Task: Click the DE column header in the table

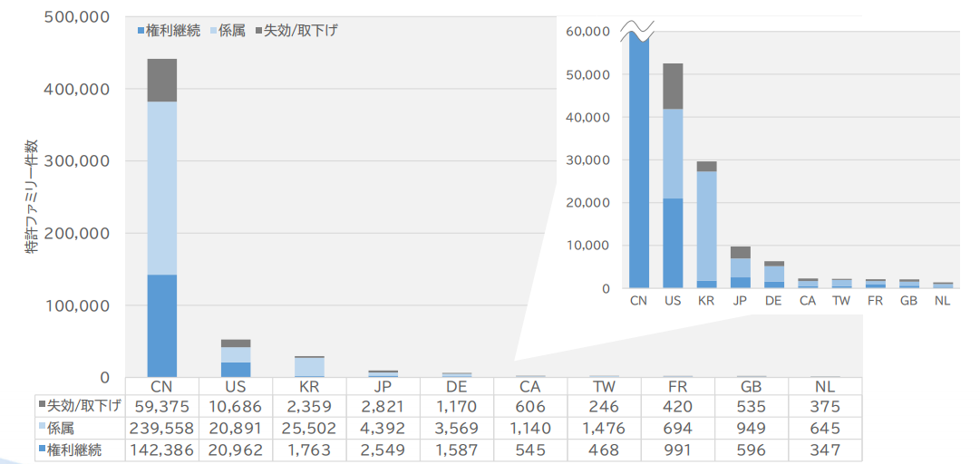Action: click(457, 386)
